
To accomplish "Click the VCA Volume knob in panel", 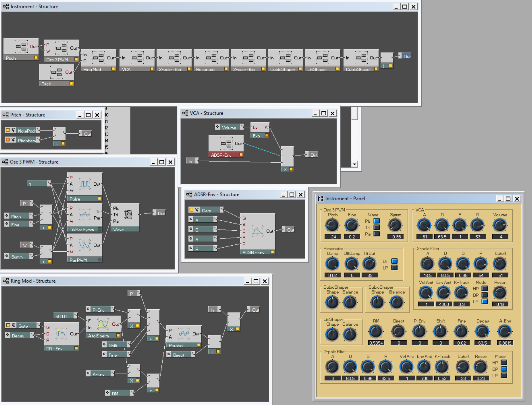I will click(x=500, y=226).
